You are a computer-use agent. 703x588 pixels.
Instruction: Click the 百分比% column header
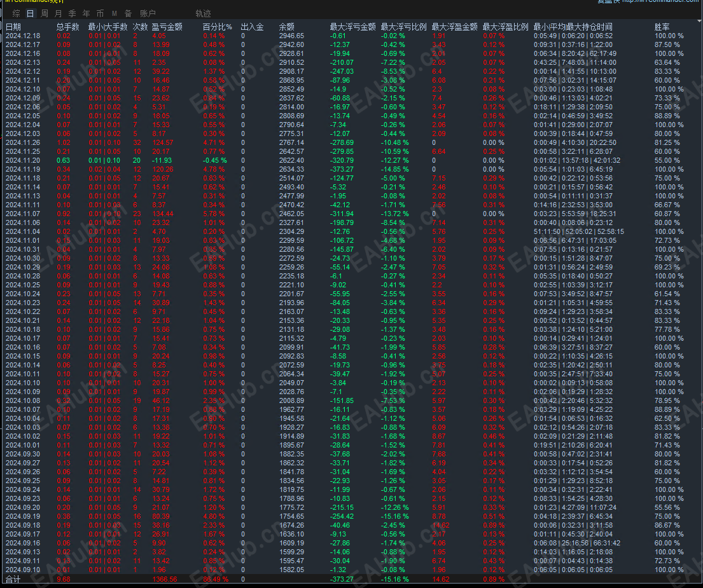[218, 27]
